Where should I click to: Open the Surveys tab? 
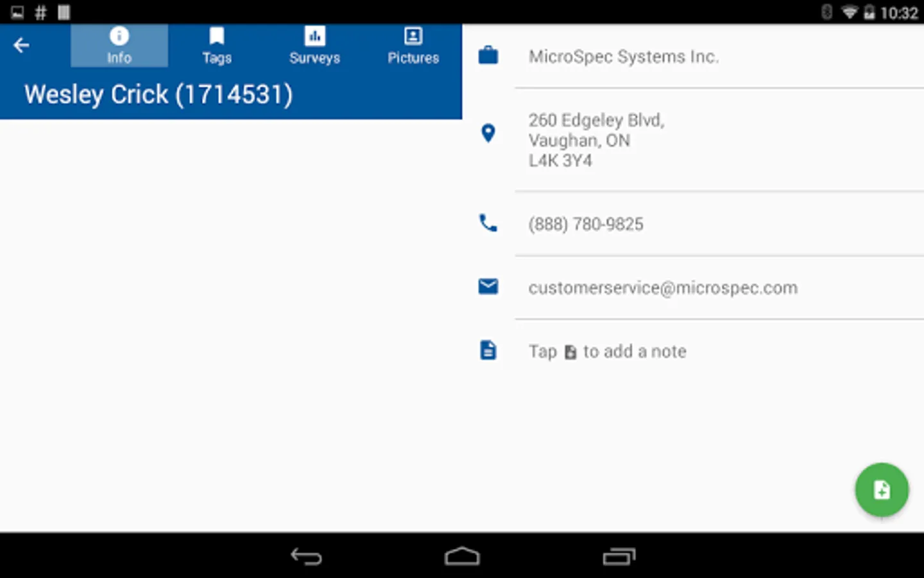coord(314,46)
